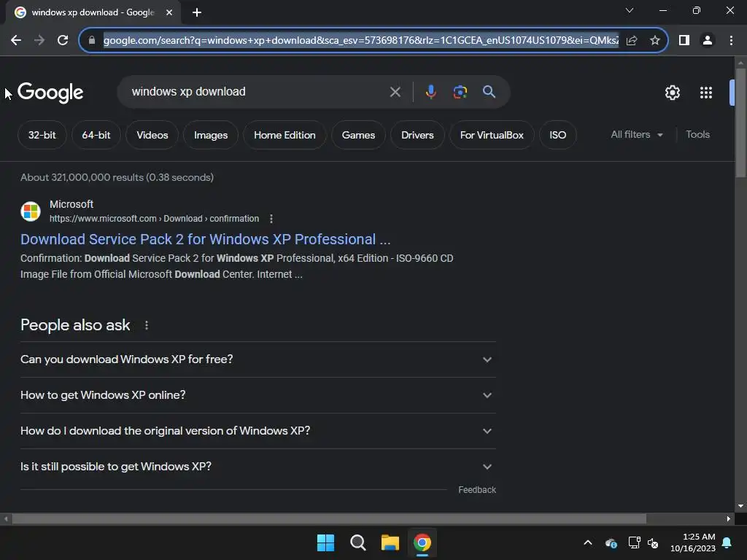Open Download Service Pack 2 result link
The image size is (747, 560).
point(205,239)
